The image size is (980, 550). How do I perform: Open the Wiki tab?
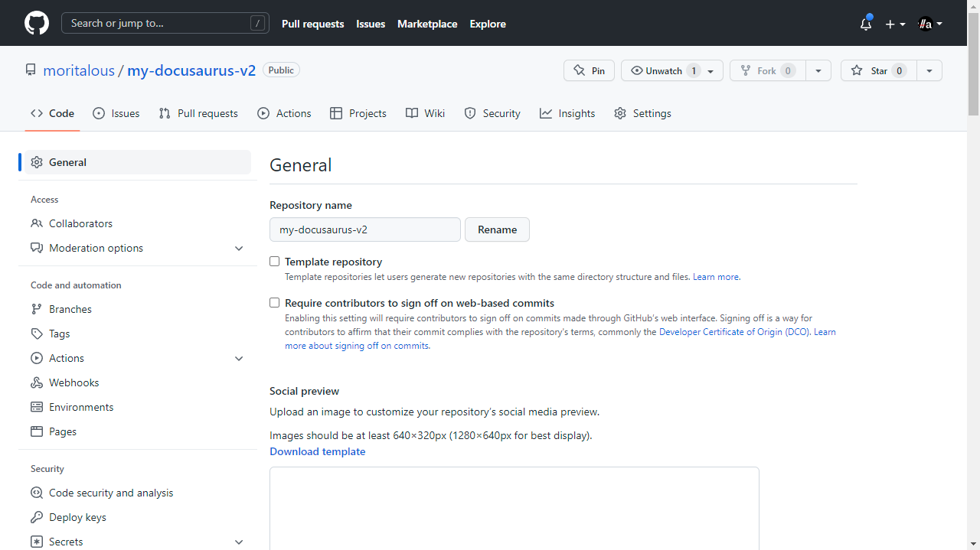click(425, 113)
